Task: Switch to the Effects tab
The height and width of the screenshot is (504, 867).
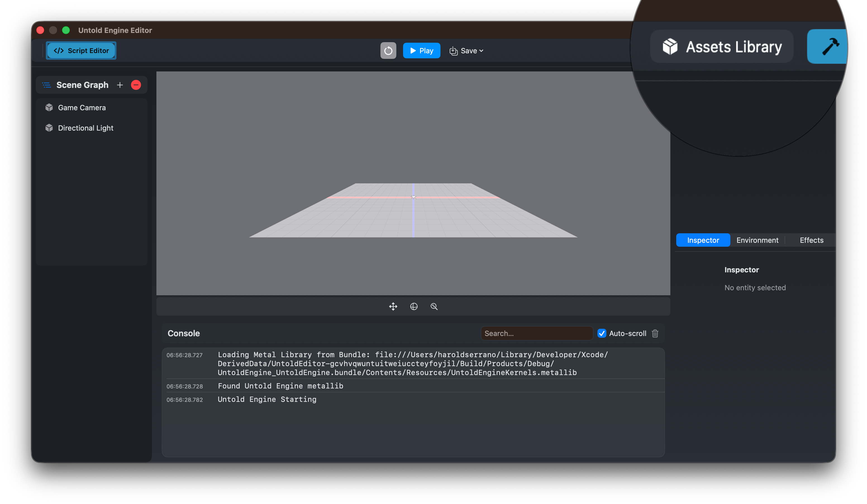Action: point(811,240)
